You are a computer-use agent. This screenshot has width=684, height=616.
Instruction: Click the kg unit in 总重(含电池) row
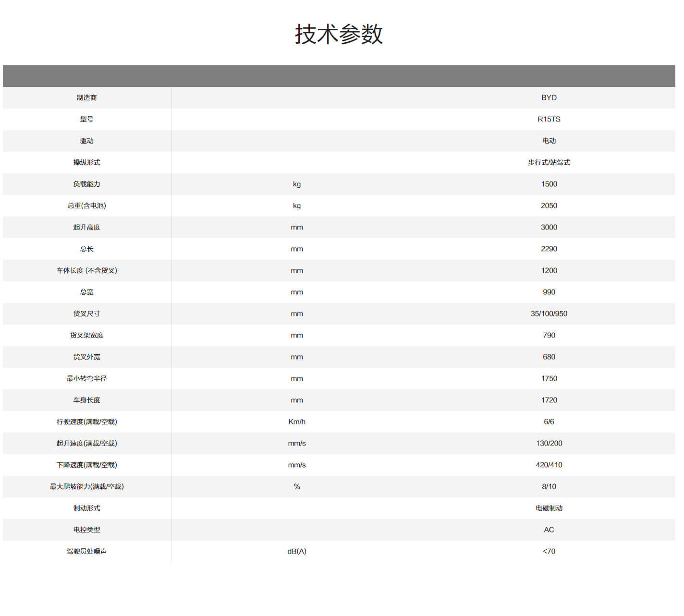pos(296,205)
